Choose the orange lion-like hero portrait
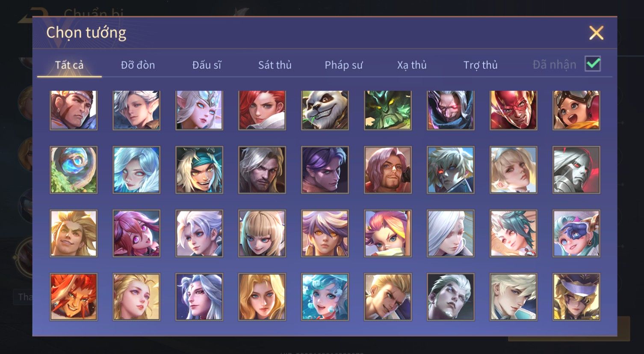The height and width of the screenshot is (354, 644). click(74, 297)
